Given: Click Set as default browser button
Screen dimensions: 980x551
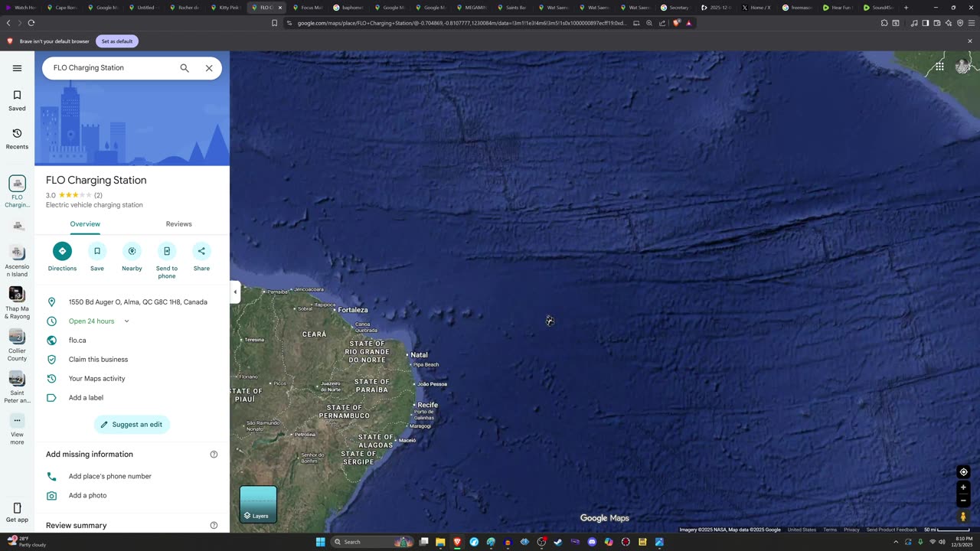Looking at the screenshot, I should click(x=117, y=41).
